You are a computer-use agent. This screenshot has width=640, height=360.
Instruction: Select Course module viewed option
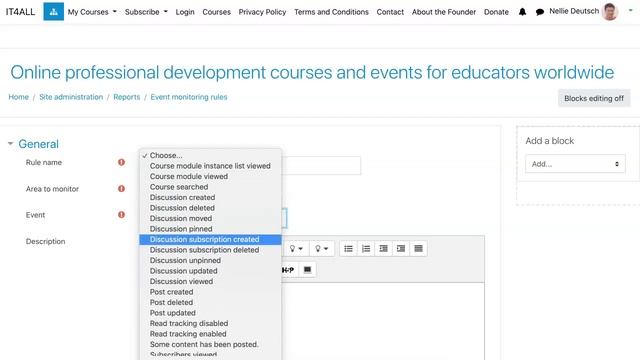click(210, 176)
